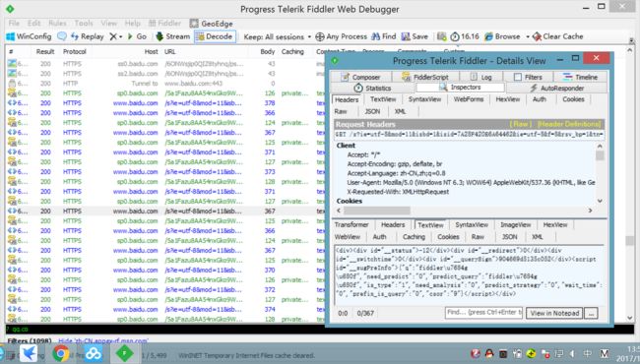Switch to Composer tab

point(360,77)
